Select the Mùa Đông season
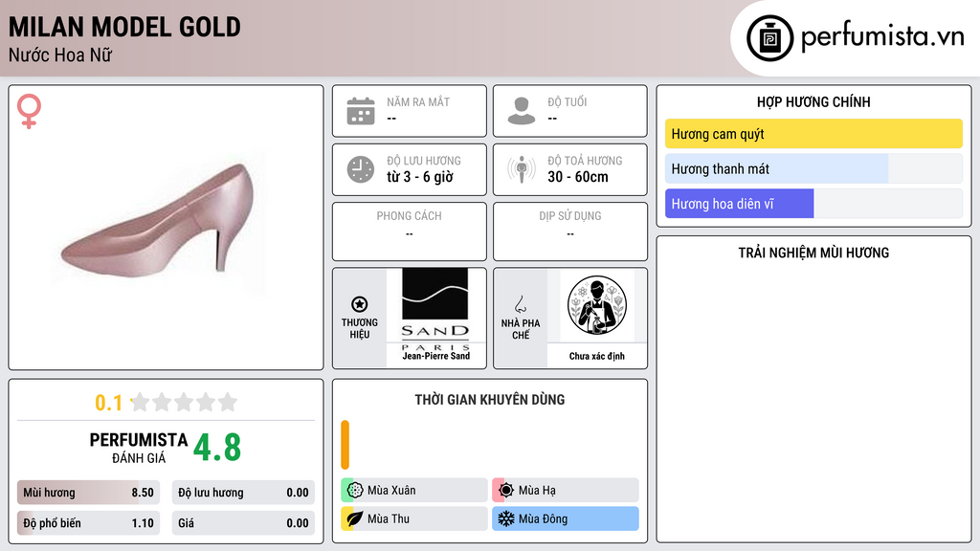980x551 pixels. tap(565, 518)
